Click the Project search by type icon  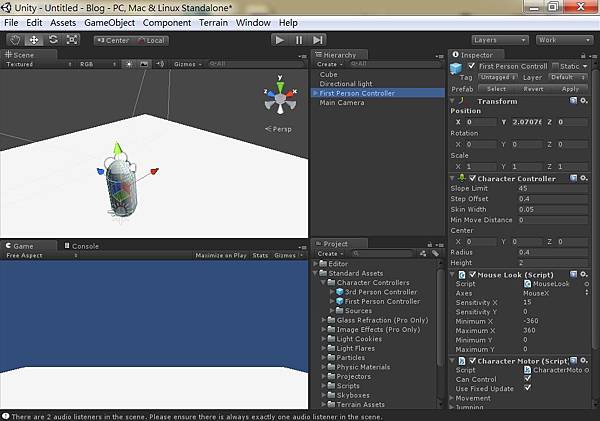423,253
